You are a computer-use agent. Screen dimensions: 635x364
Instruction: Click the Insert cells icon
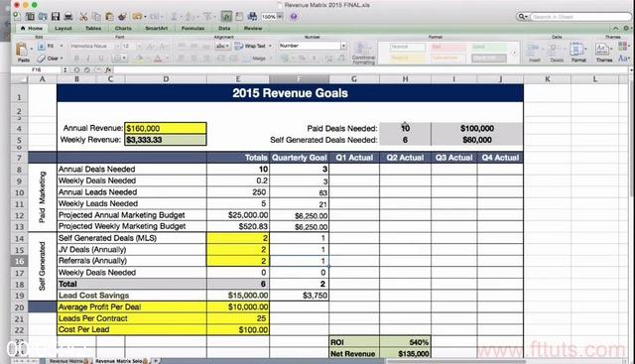tap(534, 52)
